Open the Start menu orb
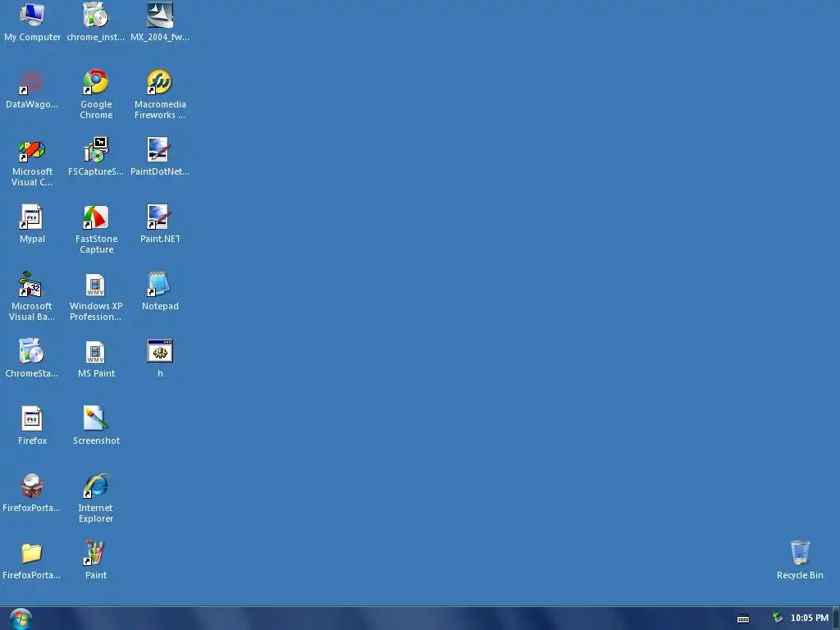 coord(21,619)
